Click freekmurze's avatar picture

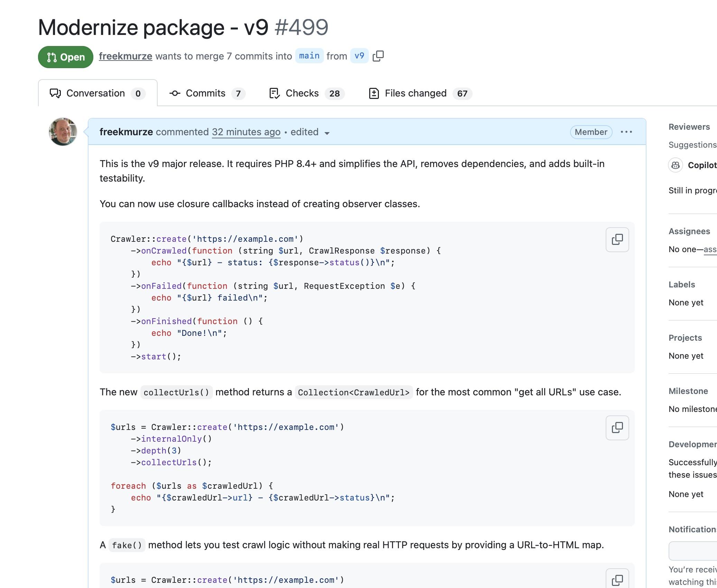(x=63, y=132)
